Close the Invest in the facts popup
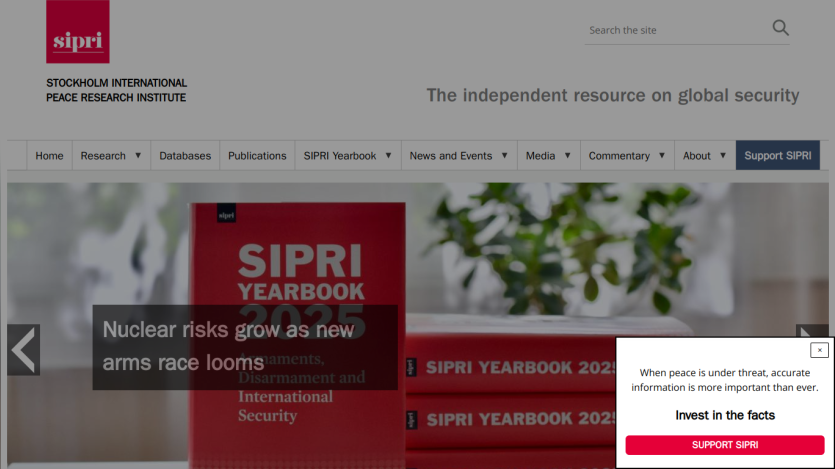 click(819, 350)
